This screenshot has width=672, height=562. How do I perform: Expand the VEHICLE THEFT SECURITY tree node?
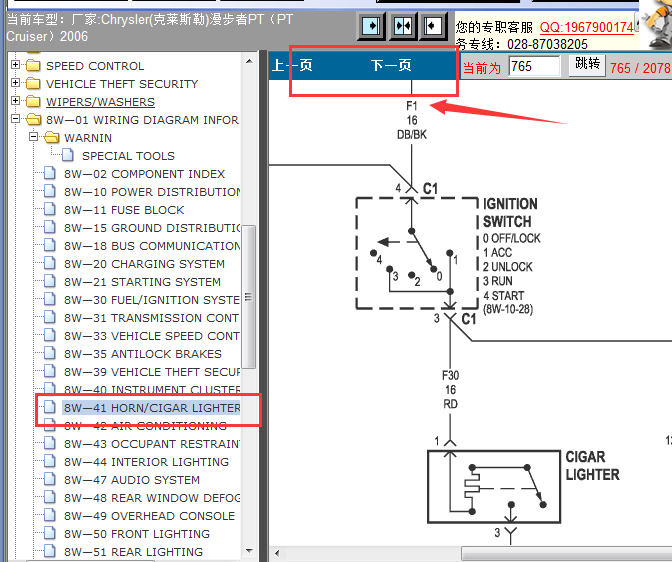coord(15,83)
